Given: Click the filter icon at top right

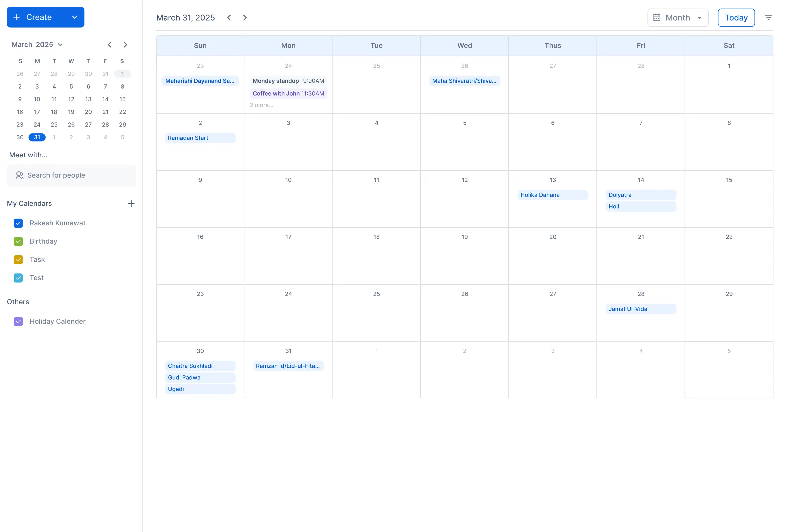Looking at the screenshot, I should (x=769, y=17).
